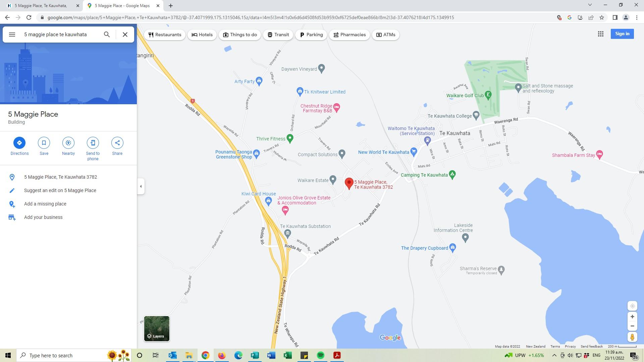The height and width of the screenshot is (362, 644).
Task: Zoom in the map with plus button
Action: (632, 317)
